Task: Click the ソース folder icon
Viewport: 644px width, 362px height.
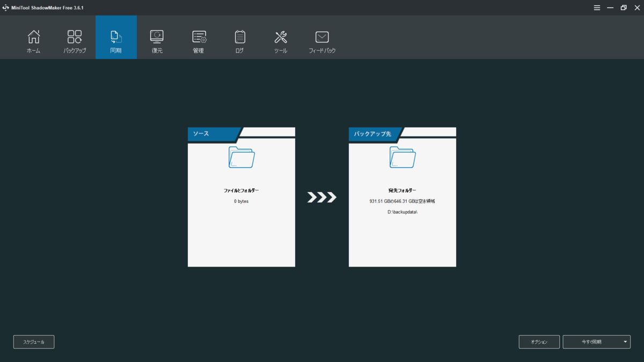Action: (241, 157)
